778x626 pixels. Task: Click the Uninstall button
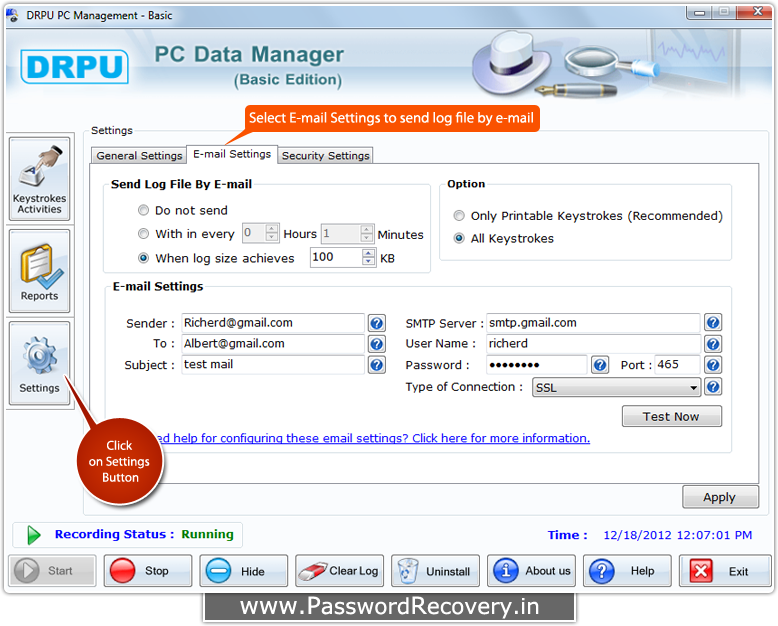(435, 571)
